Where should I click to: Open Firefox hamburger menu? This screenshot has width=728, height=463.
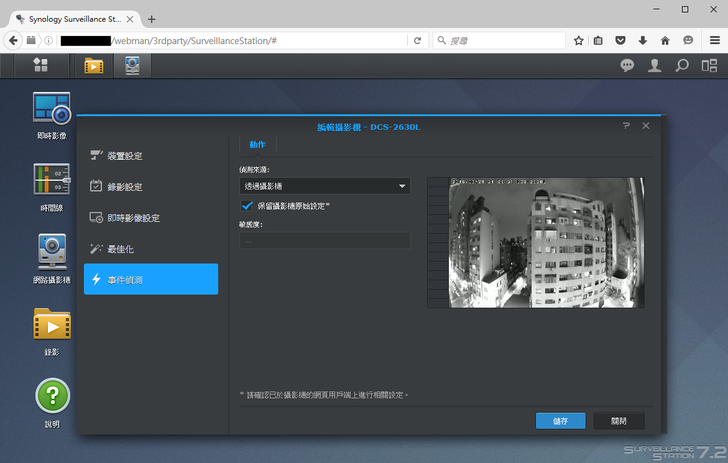click(x=713, y=40)
